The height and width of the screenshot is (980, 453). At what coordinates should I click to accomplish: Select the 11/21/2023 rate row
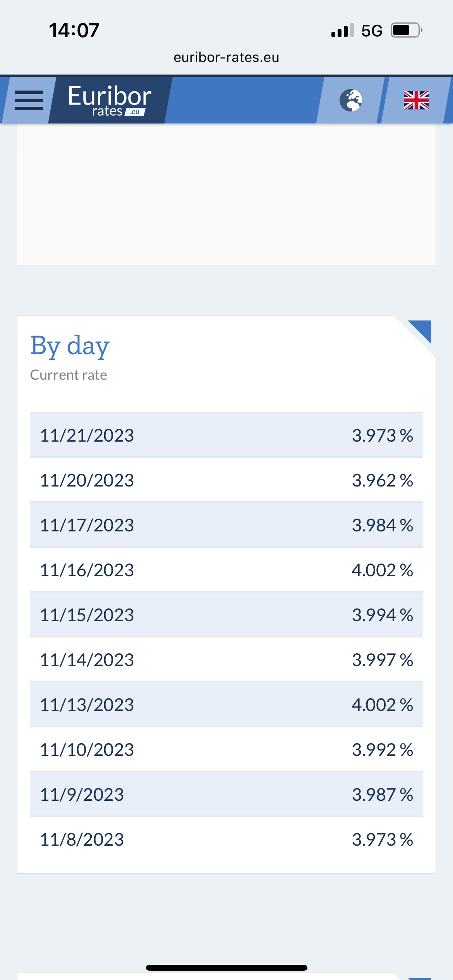coord(226,435)
